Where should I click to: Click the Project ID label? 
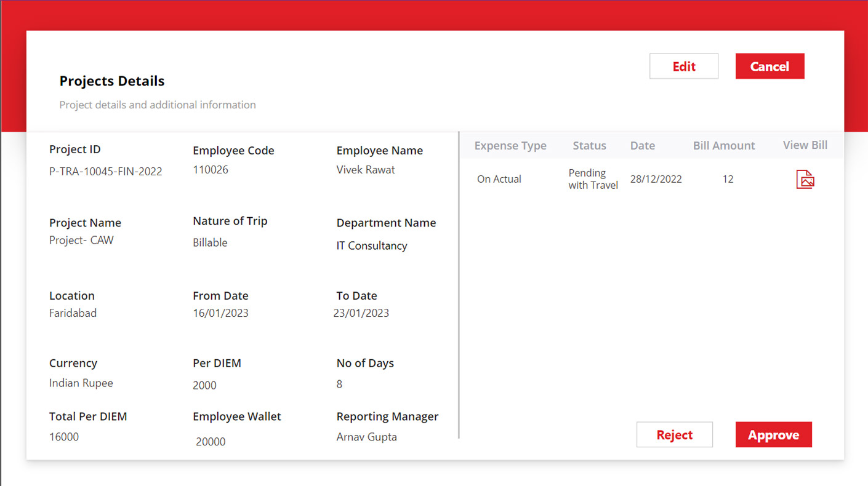(x=74, y=149)
